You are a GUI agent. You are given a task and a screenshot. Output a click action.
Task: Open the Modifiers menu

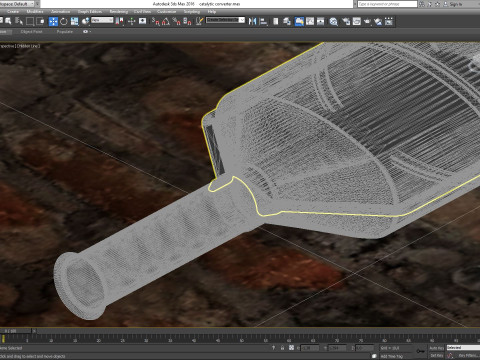(35, 12)
